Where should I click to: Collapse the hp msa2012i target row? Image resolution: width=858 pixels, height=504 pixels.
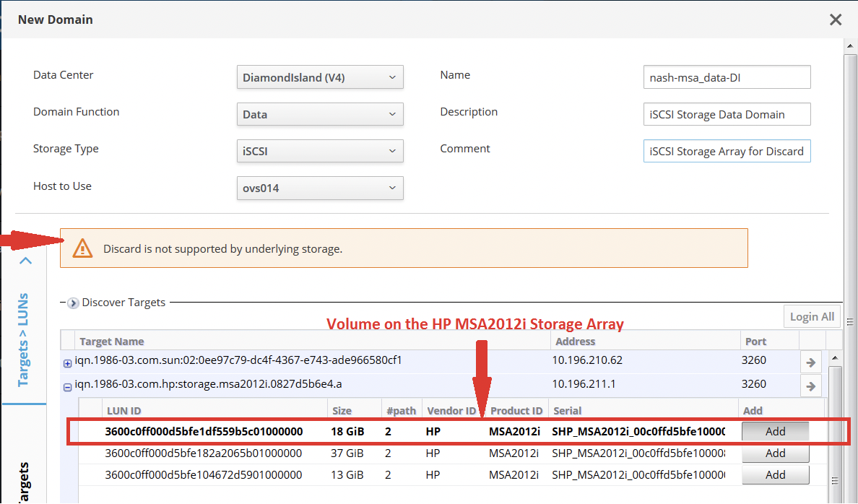68,387
